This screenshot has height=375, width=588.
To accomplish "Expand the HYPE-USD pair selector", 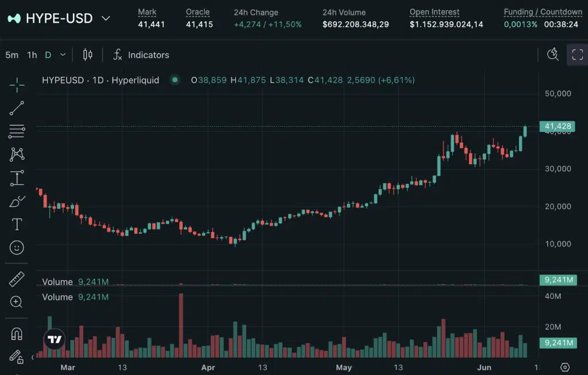I will point(106,18).
